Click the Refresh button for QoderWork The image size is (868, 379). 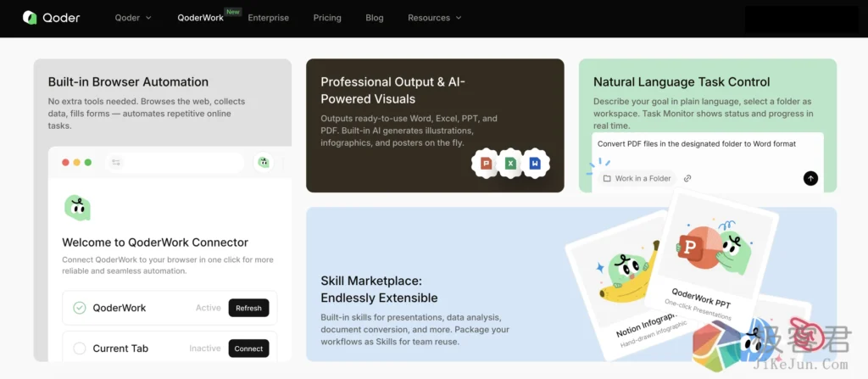click(248, 308)
